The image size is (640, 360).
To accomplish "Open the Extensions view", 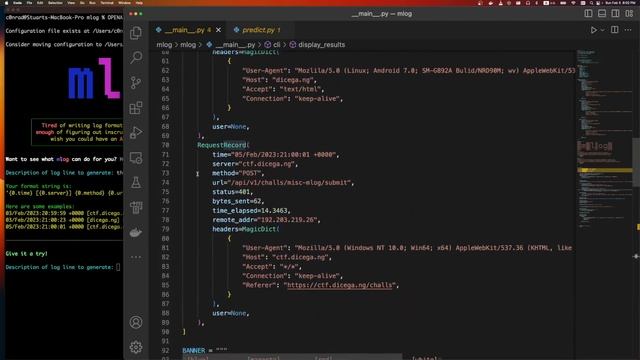I will 136,108.
